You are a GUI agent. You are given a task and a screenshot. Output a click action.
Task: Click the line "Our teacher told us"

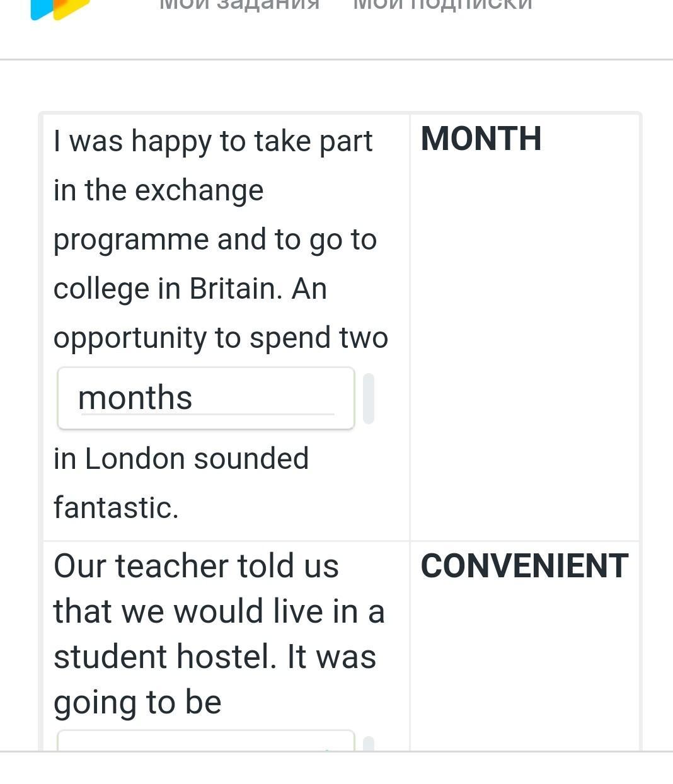coord(196,566)
